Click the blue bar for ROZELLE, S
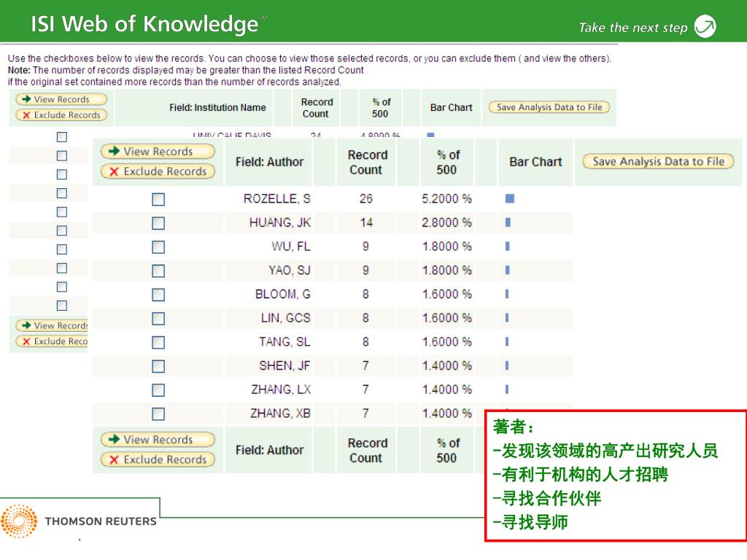Viewport: 747px width, 560px height. [x=510, y=198]
